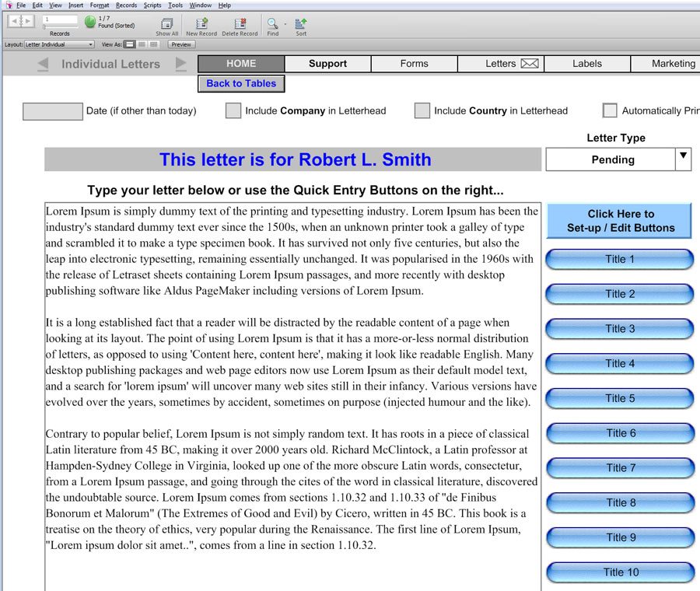Go to previous record in the record book
Screen dimensions: 700x591
pos(14,21)
